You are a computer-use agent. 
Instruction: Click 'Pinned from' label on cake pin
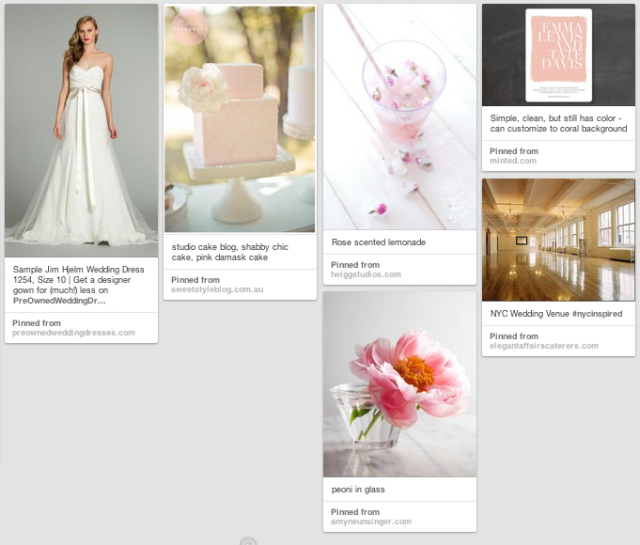click(195, 280)
